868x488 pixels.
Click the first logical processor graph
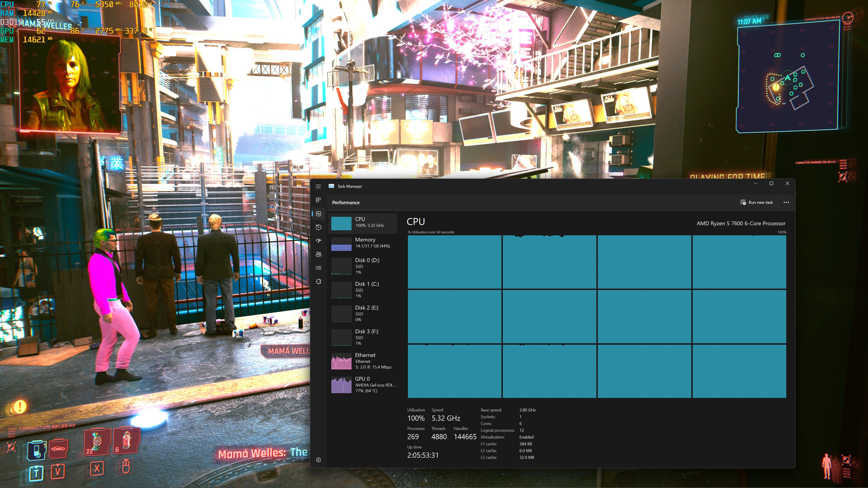click(454, 262)
